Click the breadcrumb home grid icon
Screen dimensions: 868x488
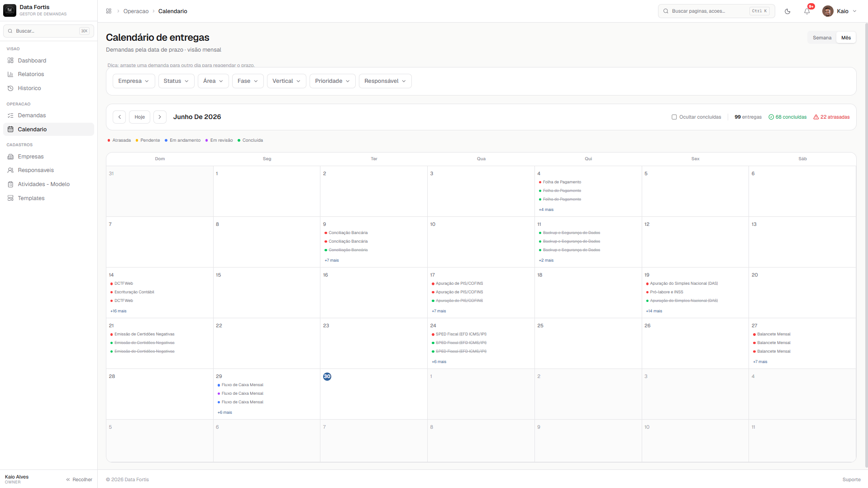(x=109, y=11)
